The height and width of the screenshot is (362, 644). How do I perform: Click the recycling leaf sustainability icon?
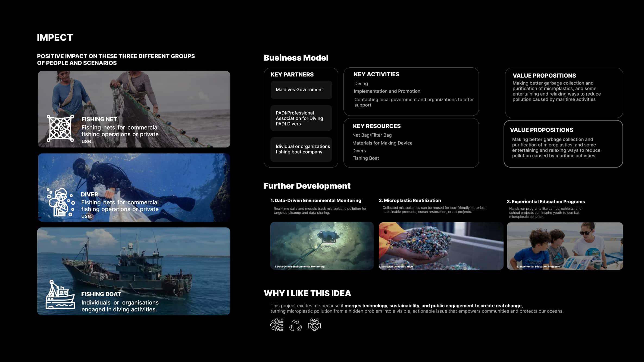(295, 325)
